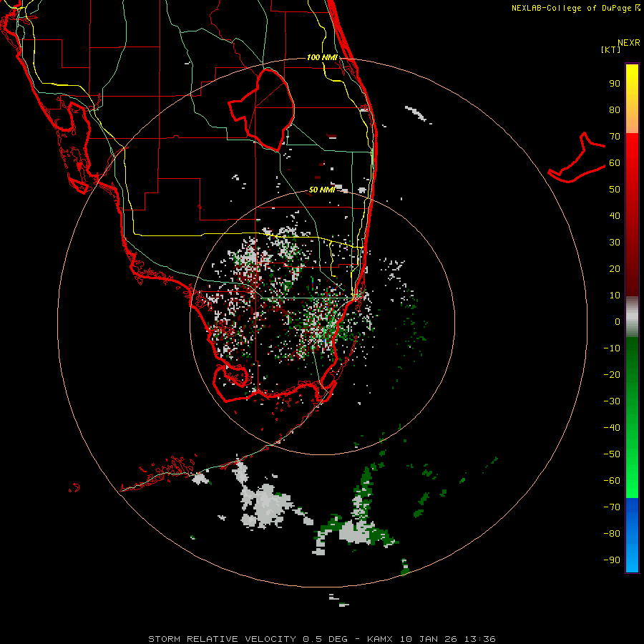Click the 100 NMI range ring label
Viewport: 644px width, 644px height.
point(322,57)
